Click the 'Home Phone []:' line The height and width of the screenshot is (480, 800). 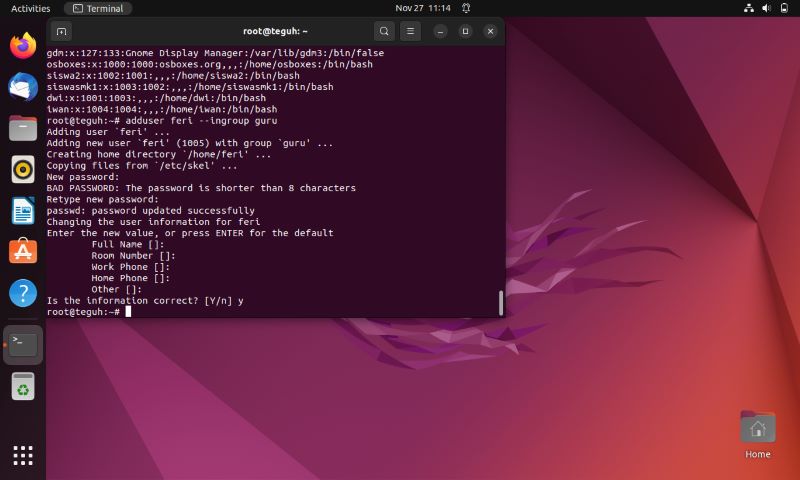(131, 278)
